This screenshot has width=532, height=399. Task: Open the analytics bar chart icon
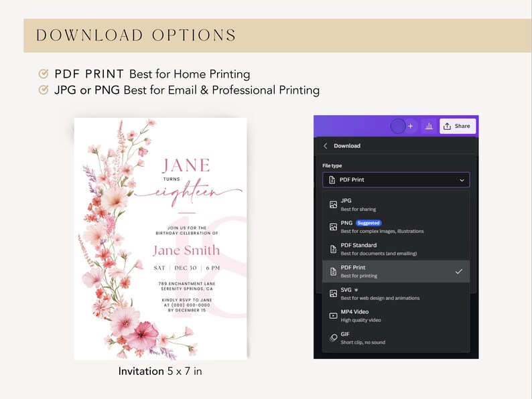(x=429, y=126)
